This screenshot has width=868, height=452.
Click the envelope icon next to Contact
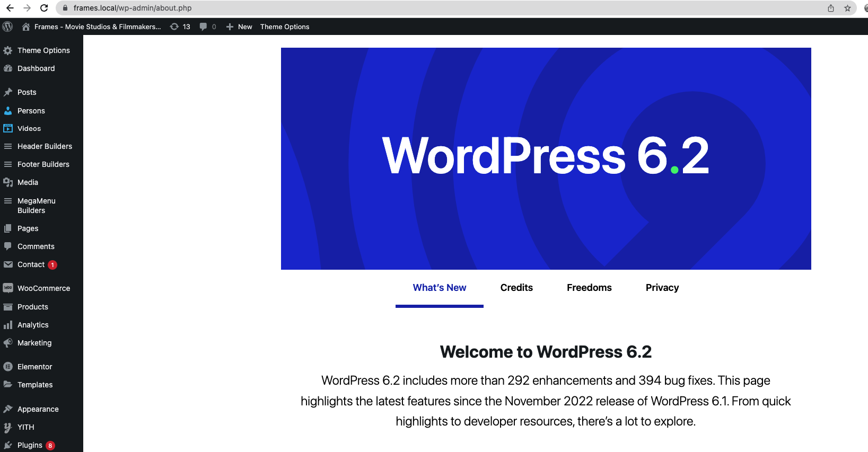[x=8, y=264]
